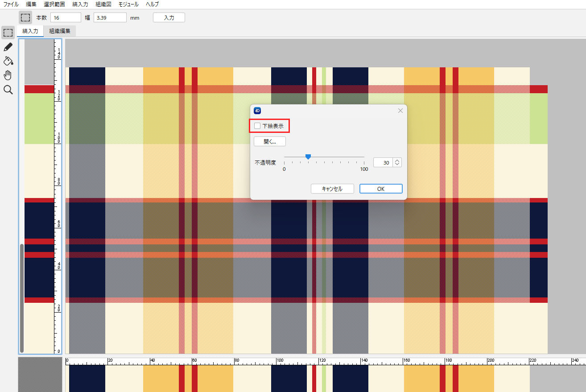The width and height of the screenshot is (586, 392).
Task: Click the 4D app icon in dialog
Action: click(257, 111)
